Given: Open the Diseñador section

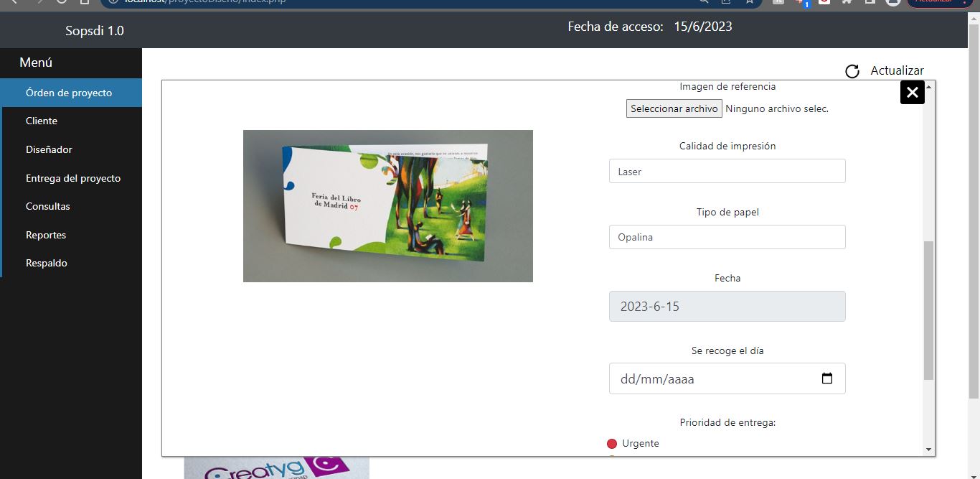Looking at the screenshot, I should click(49, 149).
